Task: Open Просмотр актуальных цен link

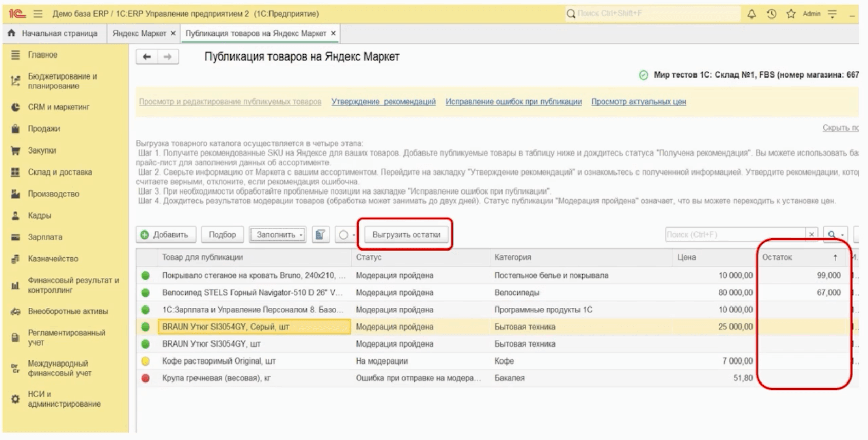Action: 639,102
